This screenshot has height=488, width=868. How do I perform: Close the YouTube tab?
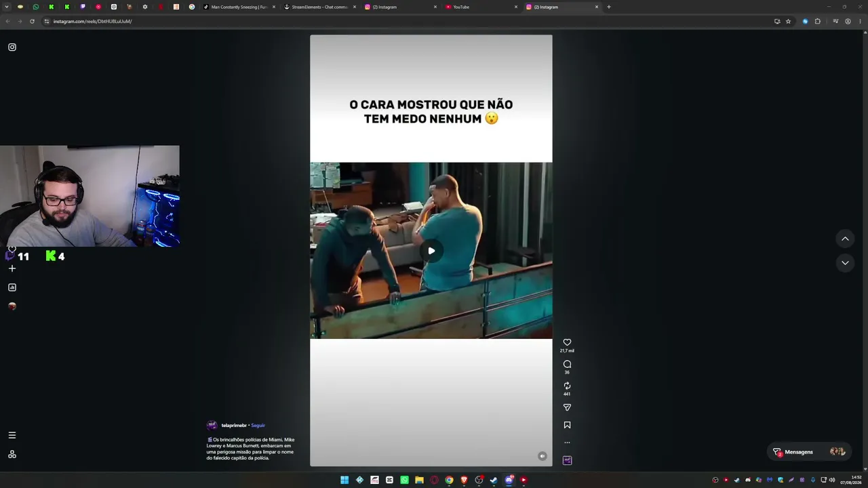pos(516,7)
